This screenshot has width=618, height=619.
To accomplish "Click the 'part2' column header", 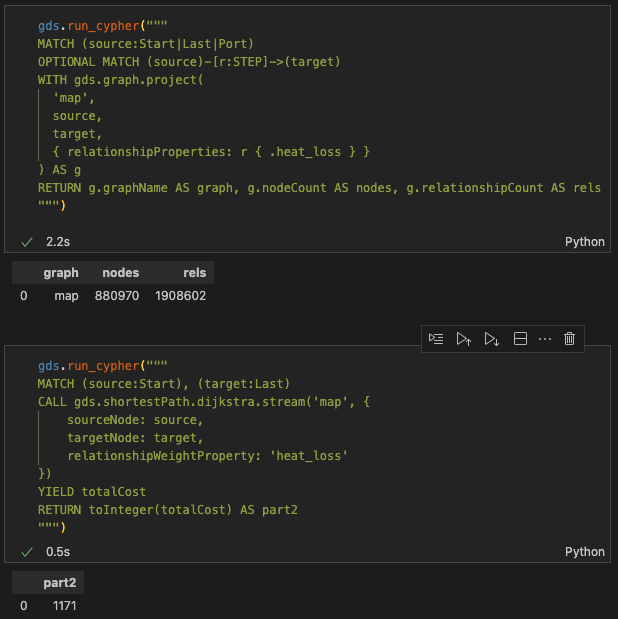I will coord(60,583).
